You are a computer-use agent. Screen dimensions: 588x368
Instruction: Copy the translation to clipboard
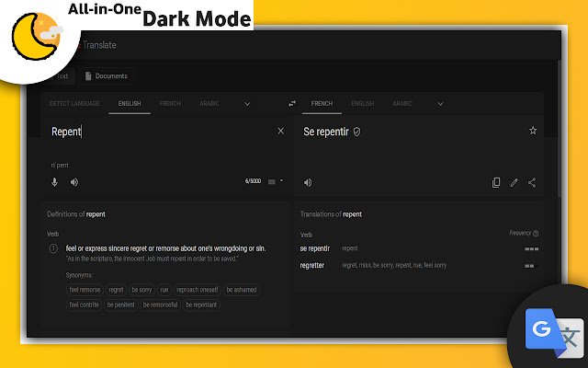tap(496, 182)
